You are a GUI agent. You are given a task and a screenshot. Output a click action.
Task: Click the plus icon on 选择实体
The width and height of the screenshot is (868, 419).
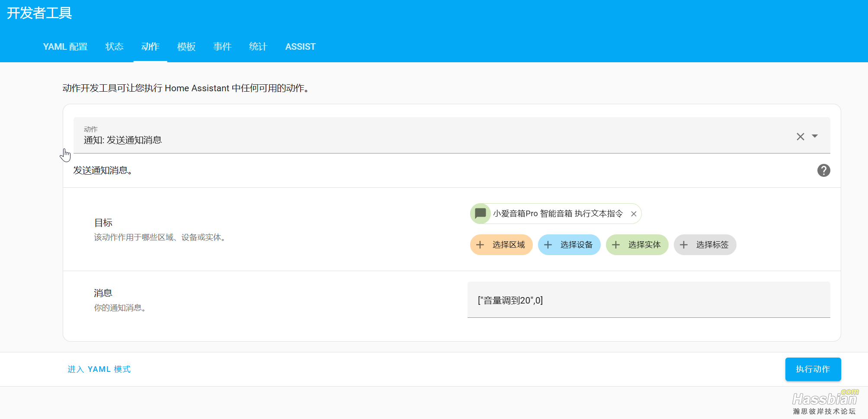[x=616, y=245]
